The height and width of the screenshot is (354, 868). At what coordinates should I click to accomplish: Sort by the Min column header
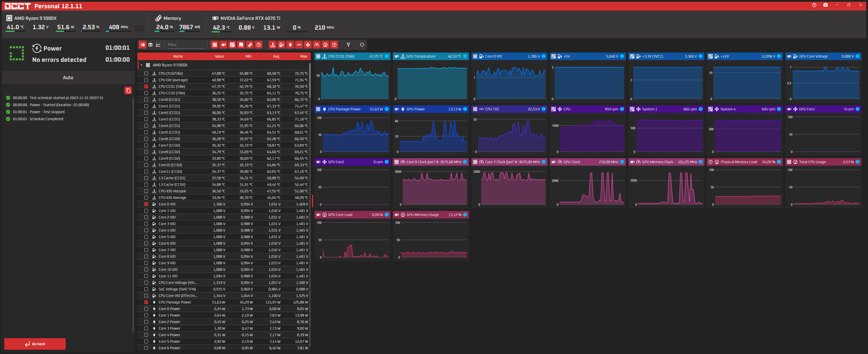click(x=248, y=56)
